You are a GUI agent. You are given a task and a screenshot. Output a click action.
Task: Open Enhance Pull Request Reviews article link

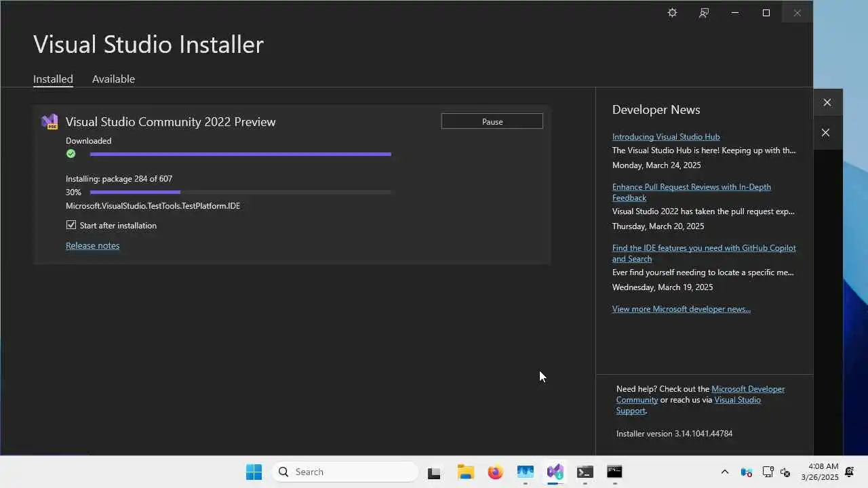tap(692, 192)
